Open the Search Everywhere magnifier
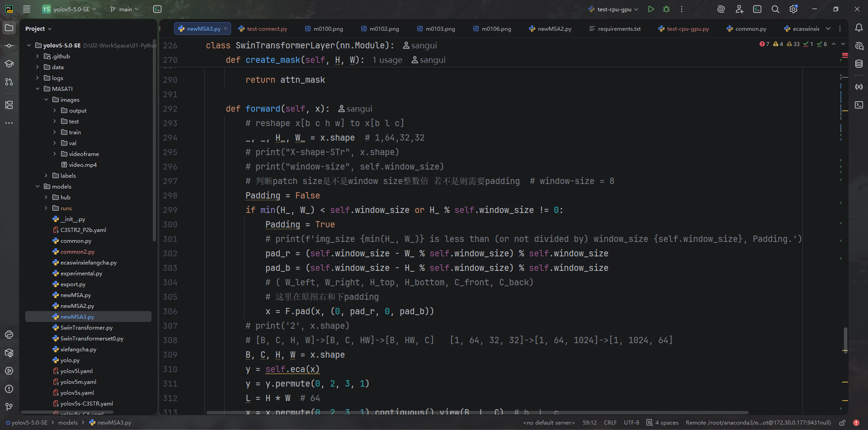The width and height of the screenshot is (868, 430). [x=775, y=9]
